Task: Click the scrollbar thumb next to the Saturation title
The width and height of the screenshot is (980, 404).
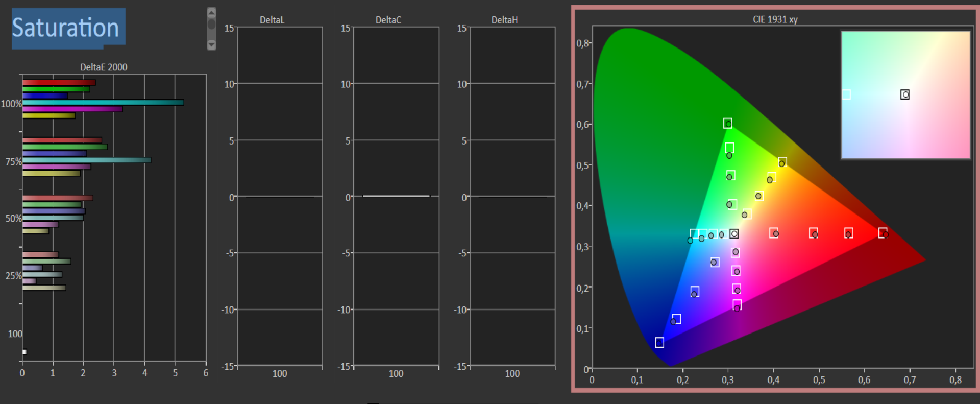Action: click(x=211, y=25)
